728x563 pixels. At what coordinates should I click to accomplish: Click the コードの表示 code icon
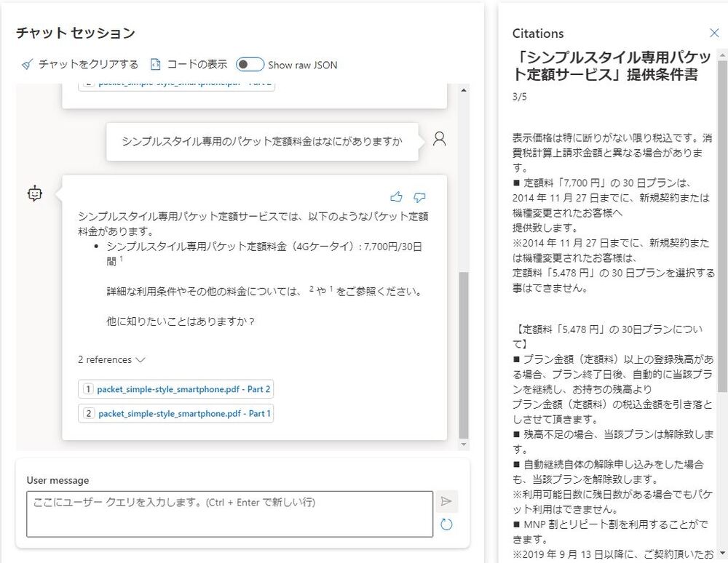tap(155, 65)
